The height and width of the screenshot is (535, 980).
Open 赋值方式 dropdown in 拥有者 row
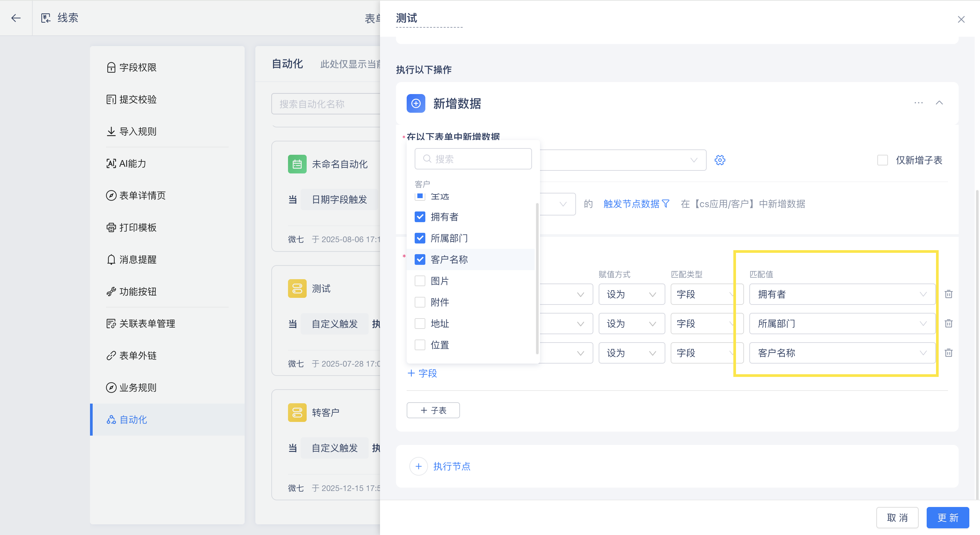[632, 294]
